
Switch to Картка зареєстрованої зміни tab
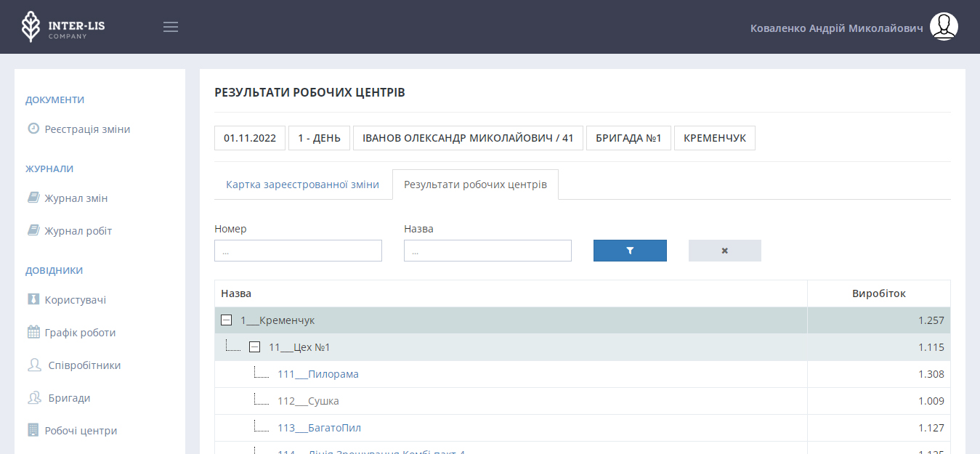[302, 185]
